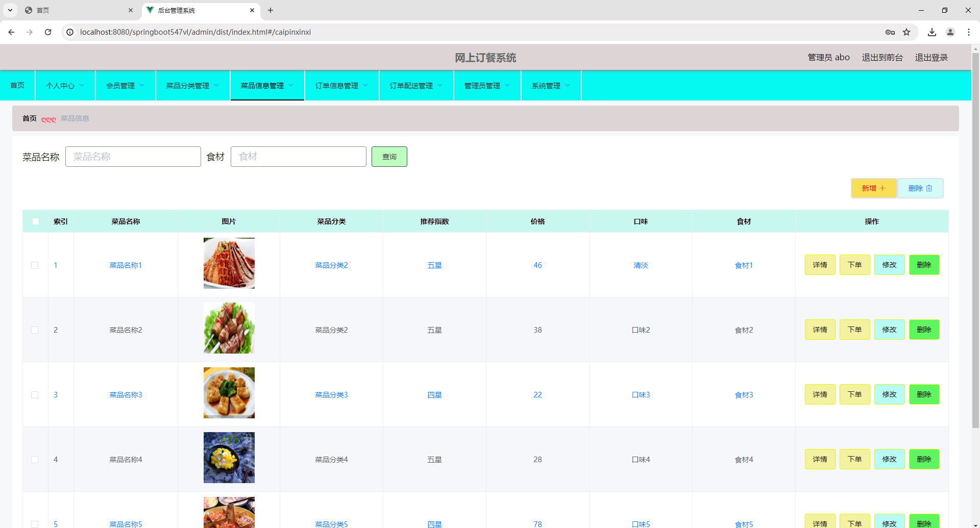Reload the current page

48,32
